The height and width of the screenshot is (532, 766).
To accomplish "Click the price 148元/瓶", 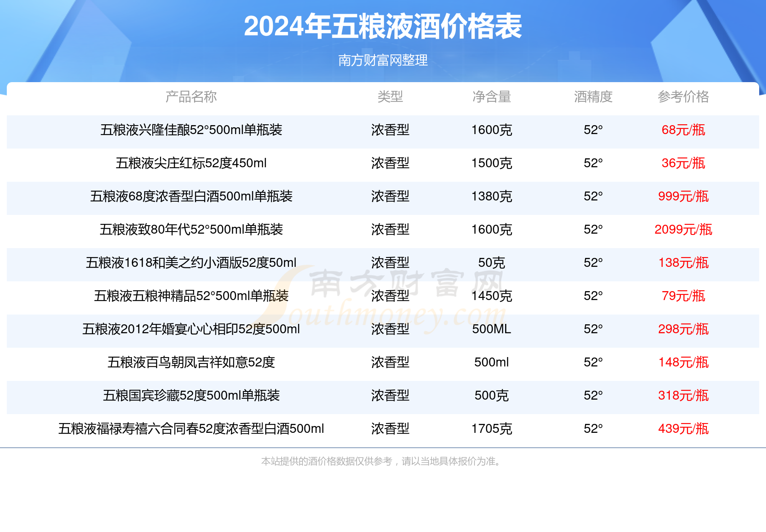I will [x=683, y=362].
